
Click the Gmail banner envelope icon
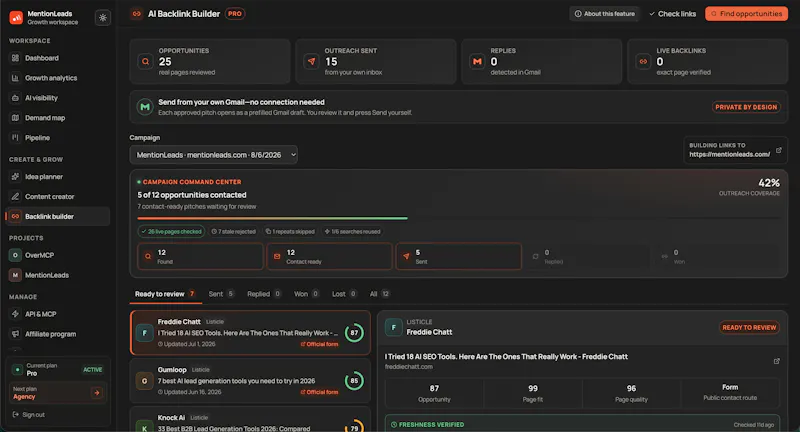click(x=145, y=107)
